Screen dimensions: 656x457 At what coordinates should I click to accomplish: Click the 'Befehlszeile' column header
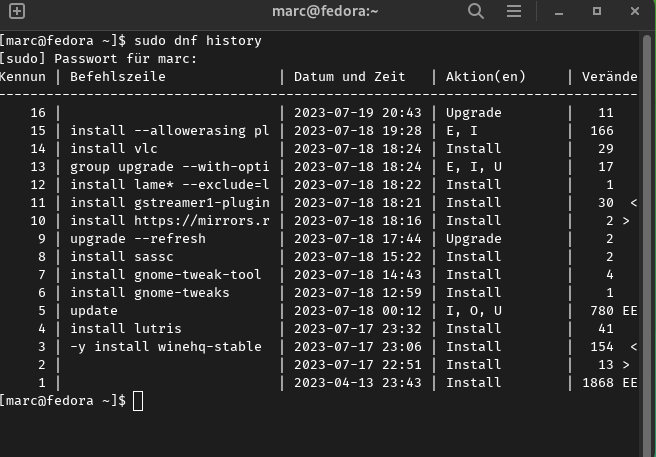118,77
